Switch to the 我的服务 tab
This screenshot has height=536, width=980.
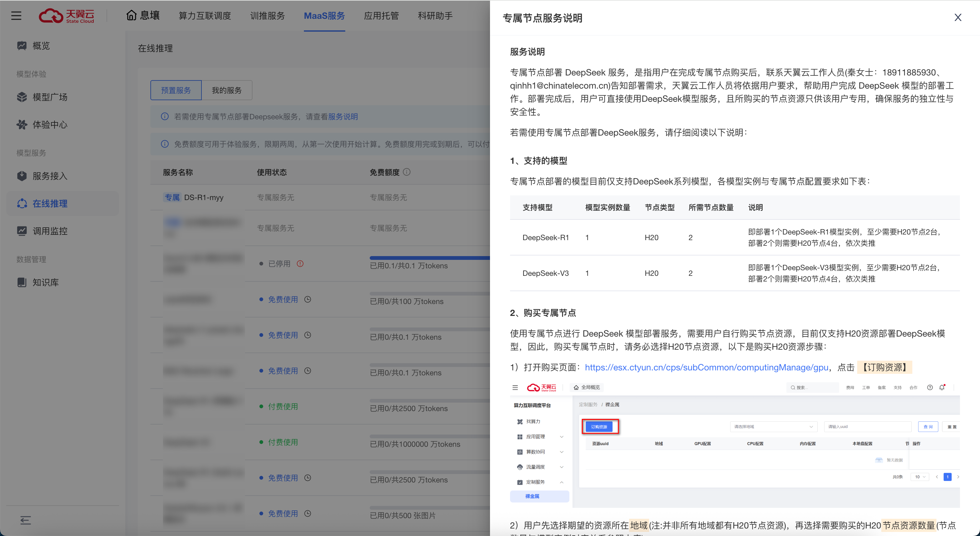pyautogui.click(x=227, y=90)
